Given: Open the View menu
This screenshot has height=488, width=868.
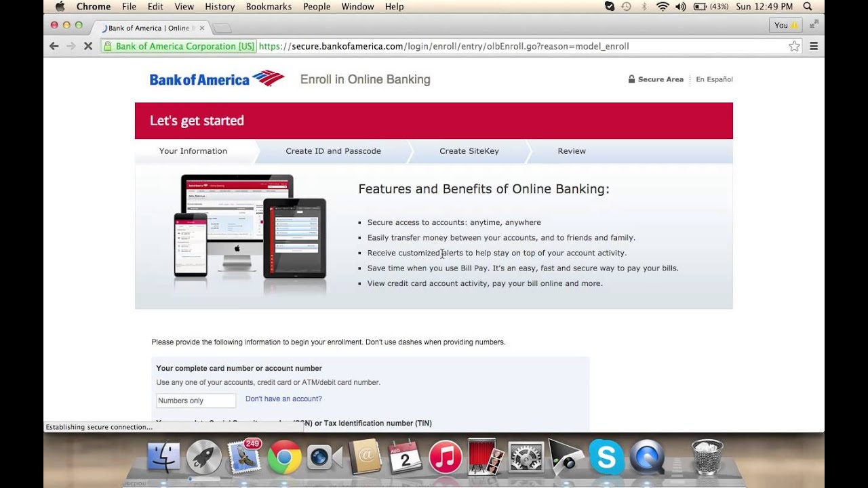Looking at the screenshot, I should pos(184,6).
